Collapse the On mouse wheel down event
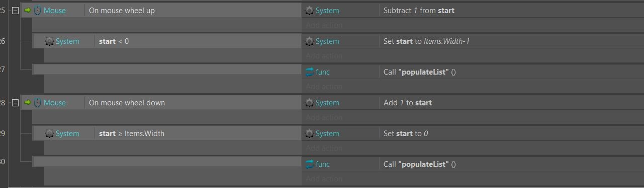Screen dimensions: 644x188 [15, 103]
